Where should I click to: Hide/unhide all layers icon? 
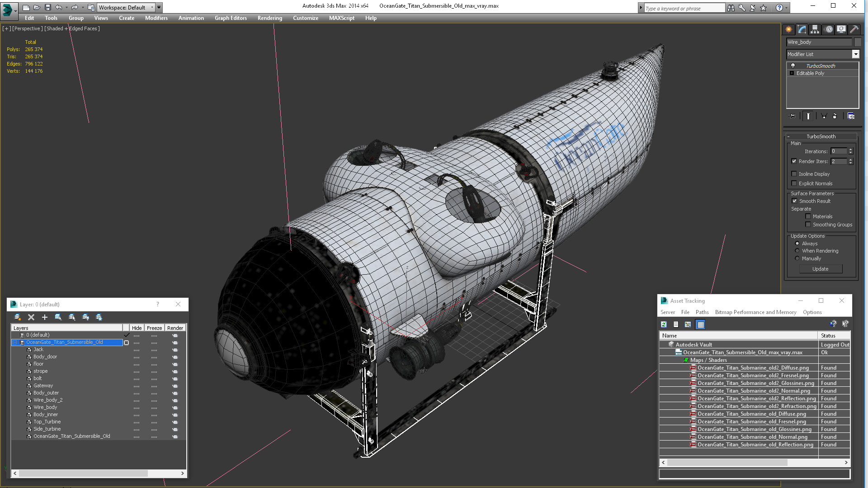click(85, 317)
